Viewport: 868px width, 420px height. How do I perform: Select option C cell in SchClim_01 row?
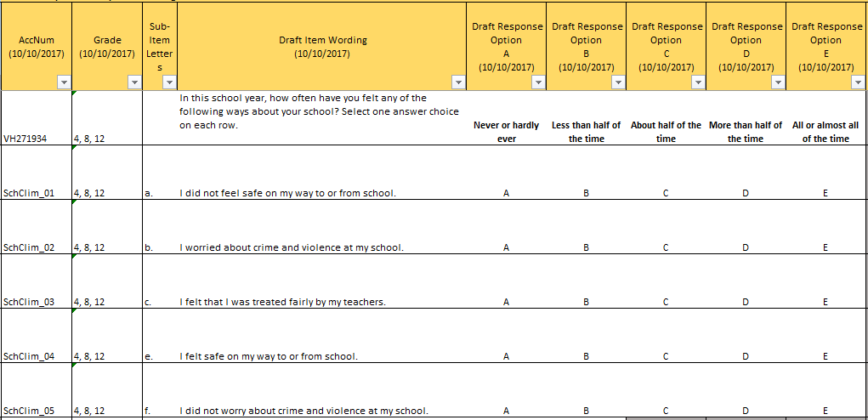point(666,172)
